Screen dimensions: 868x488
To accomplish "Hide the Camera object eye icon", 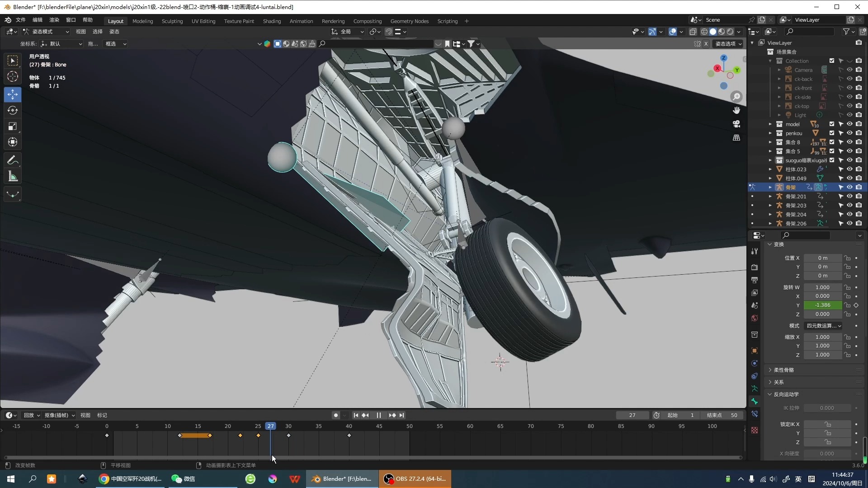I will [x=849, y=70].
